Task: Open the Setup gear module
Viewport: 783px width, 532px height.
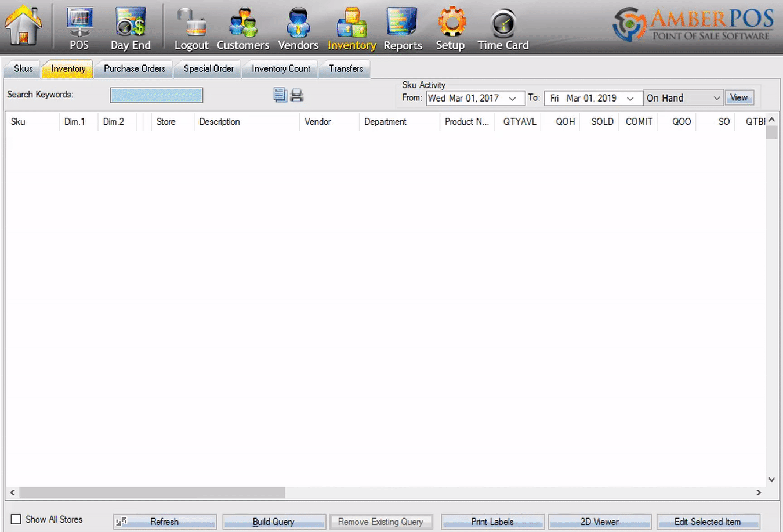Action: (x=451, y=28)
